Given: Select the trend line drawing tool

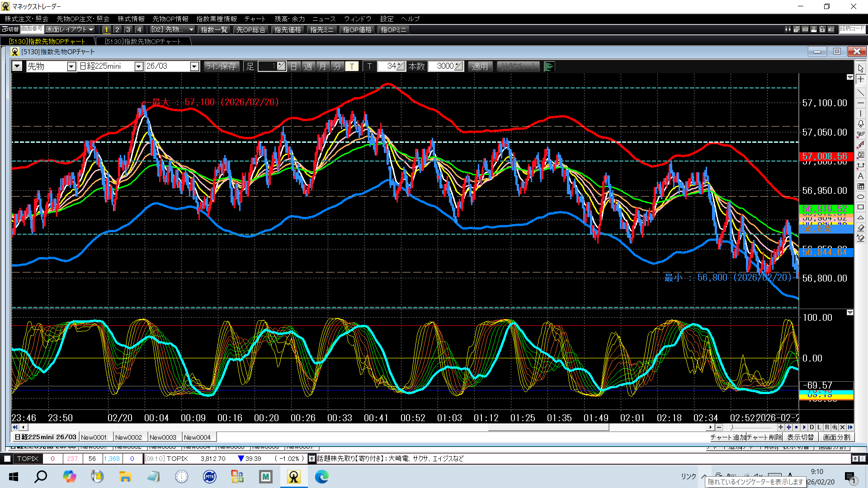Looking at the screenshot, I should click(x=860, y=93).
